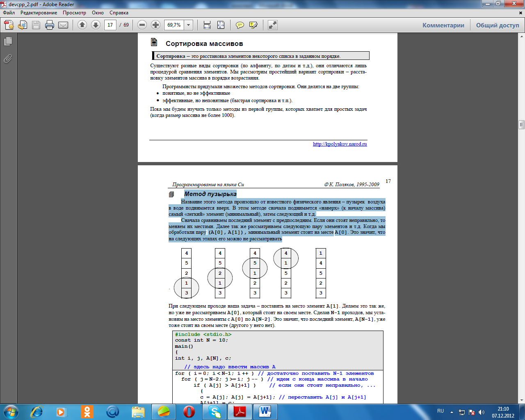Screen dimensions: 525x420
Task: Click the RU language indicator
Action: 441,411
